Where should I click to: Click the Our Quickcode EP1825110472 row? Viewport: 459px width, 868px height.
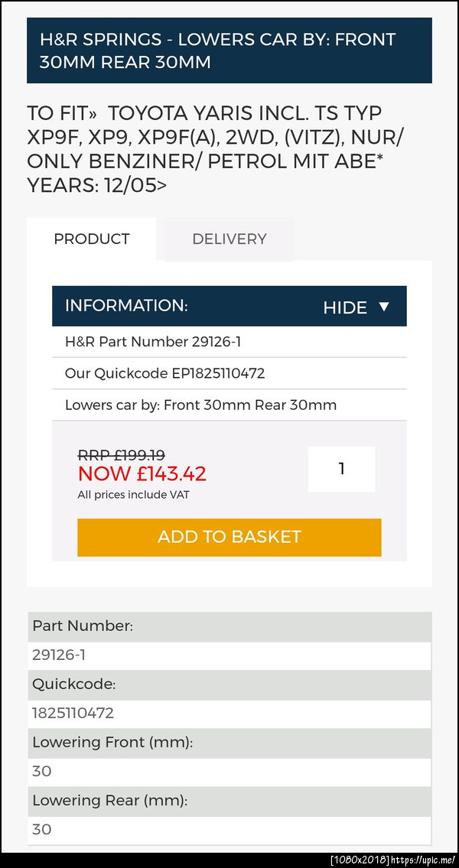tap(164, 374)
